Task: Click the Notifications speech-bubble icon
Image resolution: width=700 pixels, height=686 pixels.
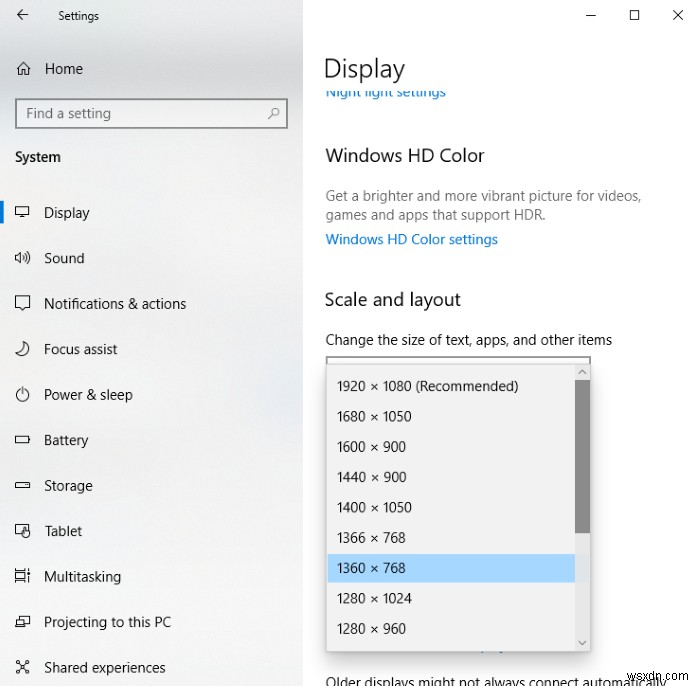Action: pyautogui.click(x=22, y=303)
